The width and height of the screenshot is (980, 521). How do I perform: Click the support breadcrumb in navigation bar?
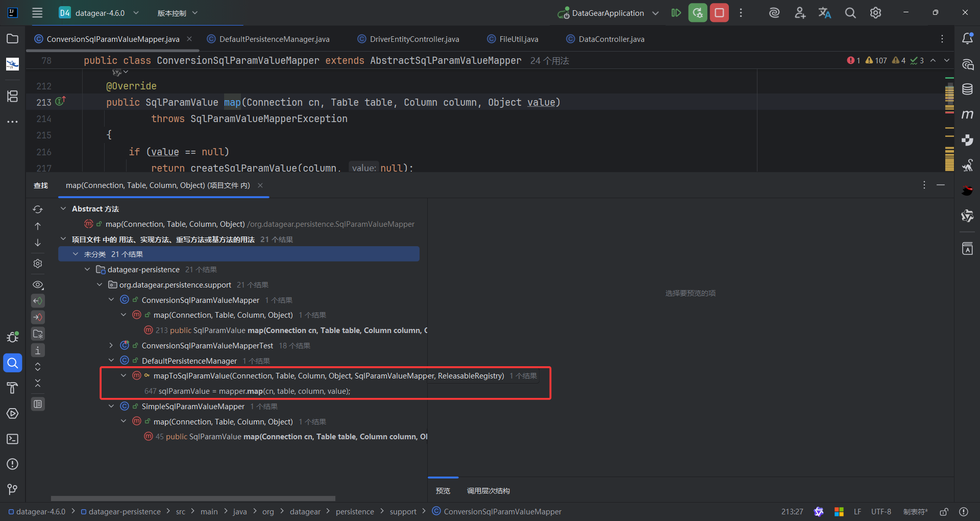tap(403, 512)
